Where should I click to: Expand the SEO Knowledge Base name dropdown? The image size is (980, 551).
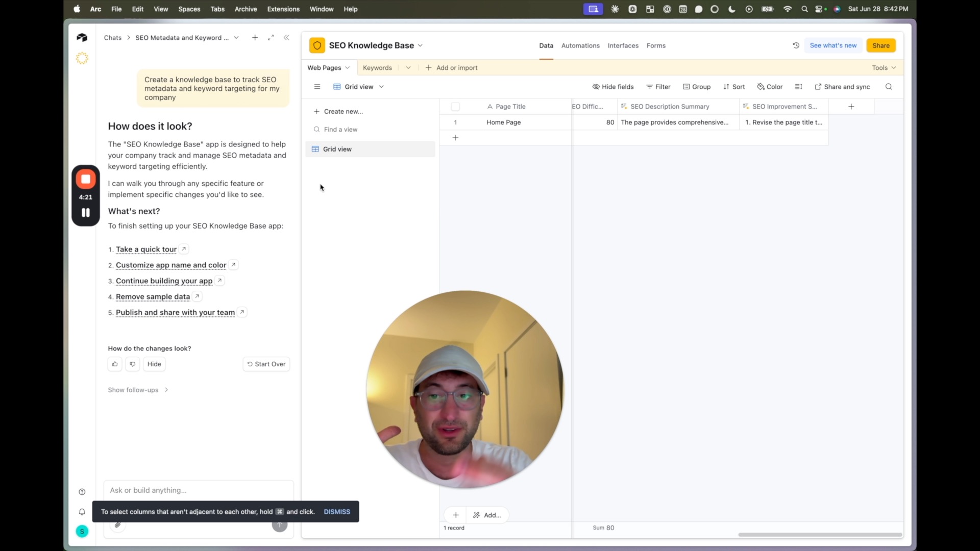point(420,45)
